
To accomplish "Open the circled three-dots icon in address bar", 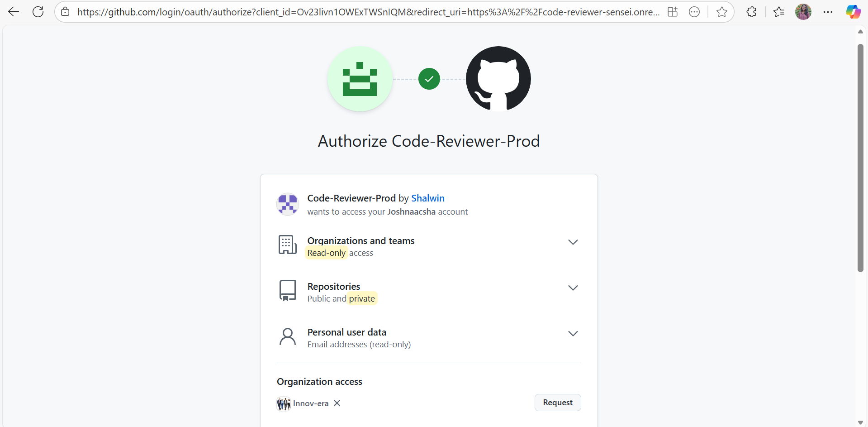I will [694, 12].
